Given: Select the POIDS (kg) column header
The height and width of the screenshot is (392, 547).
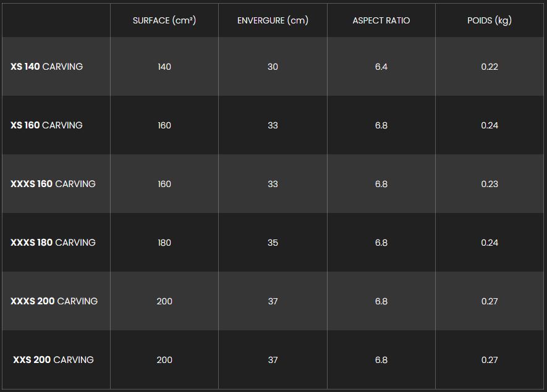Looking at the screenshot, I should coord(489,20).
